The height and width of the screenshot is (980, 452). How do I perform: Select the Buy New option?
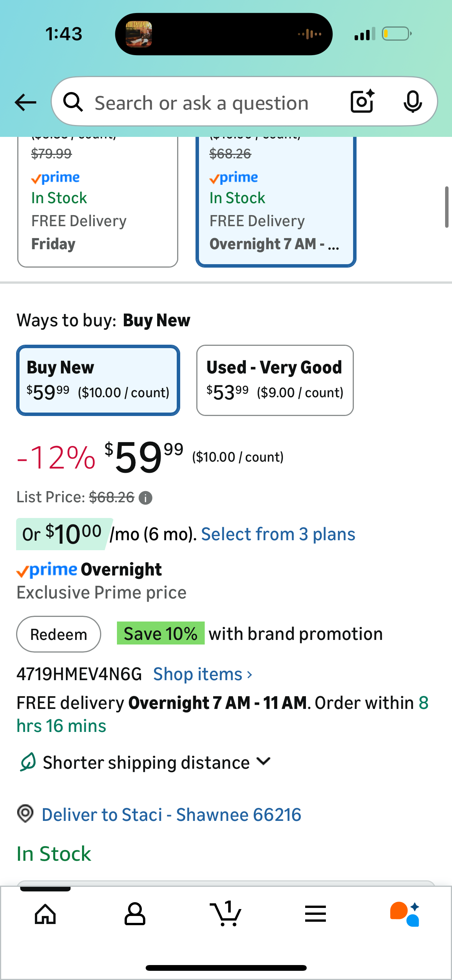(x=98, y=380)
